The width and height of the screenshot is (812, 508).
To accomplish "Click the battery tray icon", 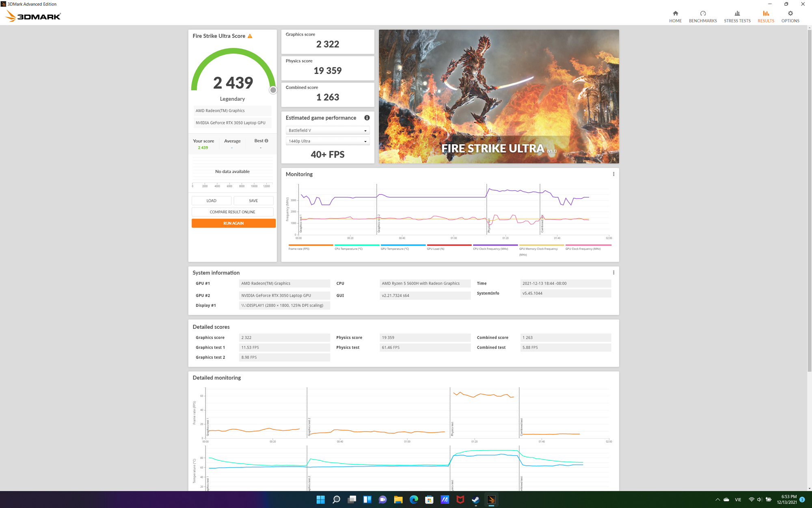I will click(x=768, y=499).
